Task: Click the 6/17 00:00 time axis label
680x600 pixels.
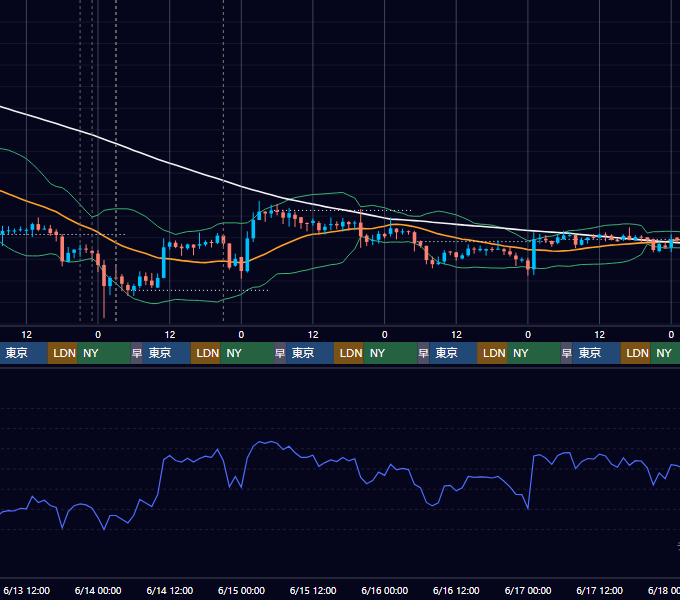Action: (528, 590)
